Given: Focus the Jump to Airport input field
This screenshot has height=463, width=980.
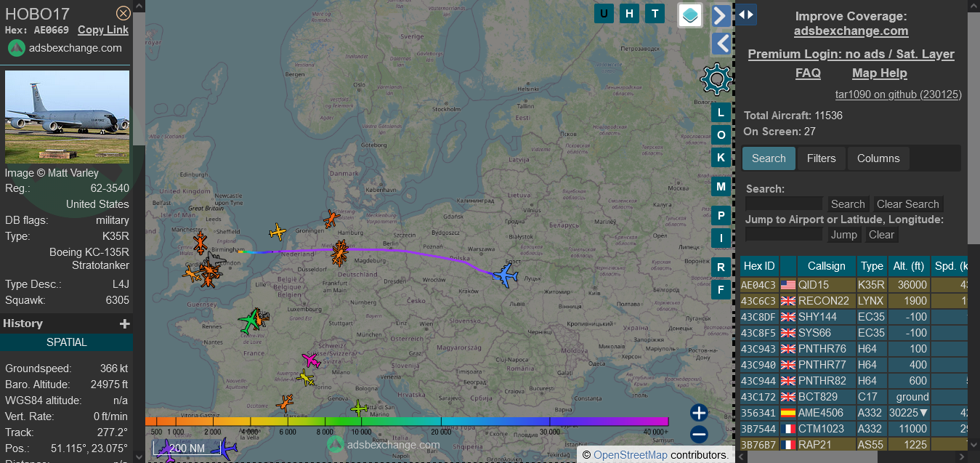Looking at the screenshot, I should [x=784, y=235].
